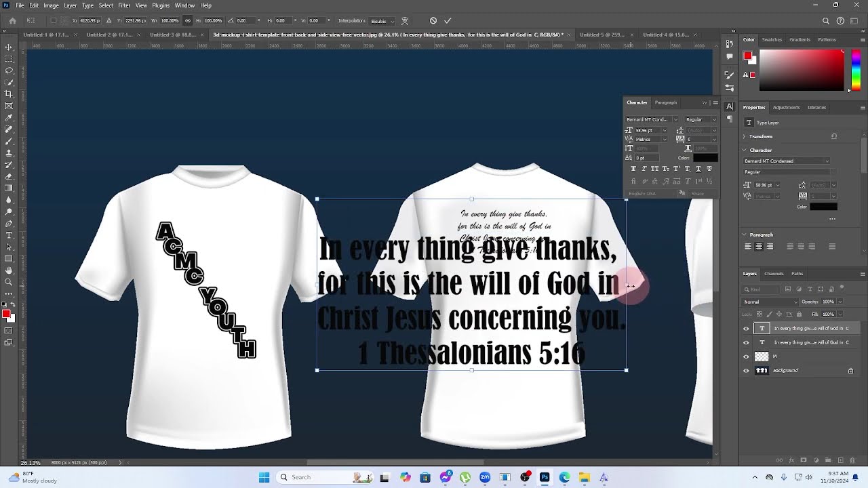Switch to the Channels tab
The image size is (868, 488).
click(774, 274)
